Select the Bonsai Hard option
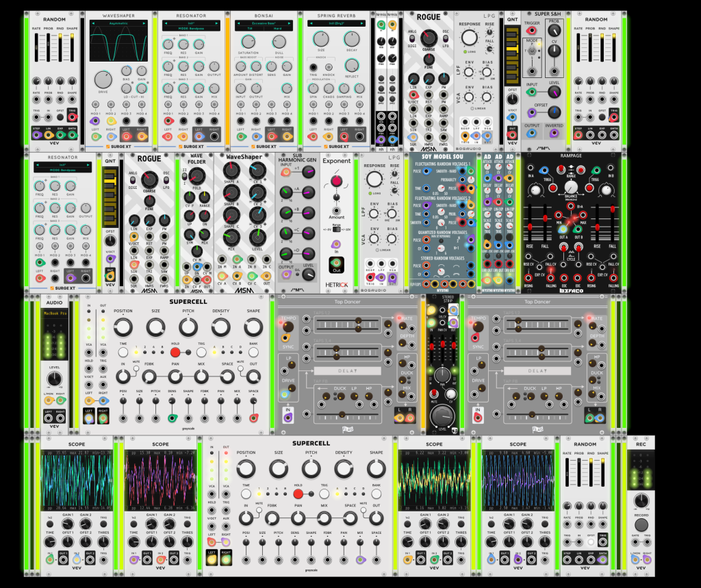The height and width of the screenshot is (588, 701). pyautogui.click(x=278, y=28)
